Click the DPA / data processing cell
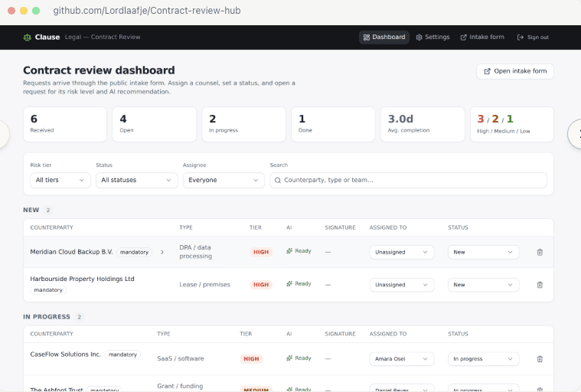The image size is (581, 392). pyautogui.click(x=196, y=252)
